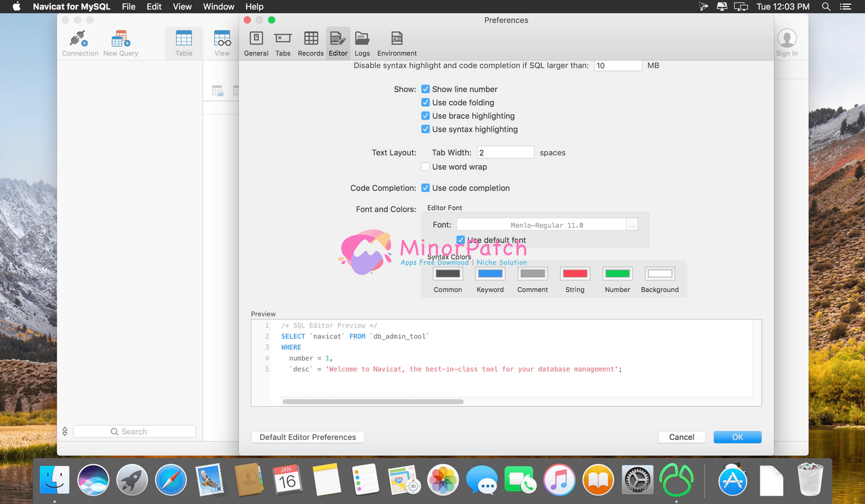Open Spotlight search in menu bar

(826, 7)
